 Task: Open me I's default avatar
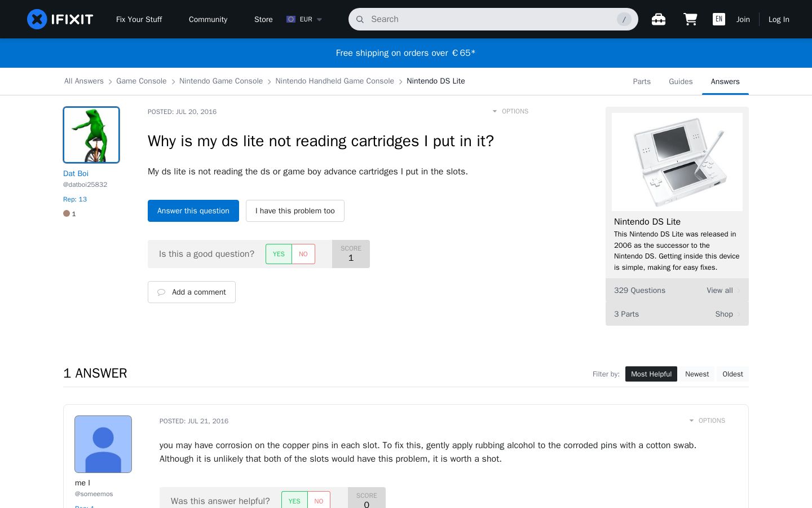coord(103,444)
